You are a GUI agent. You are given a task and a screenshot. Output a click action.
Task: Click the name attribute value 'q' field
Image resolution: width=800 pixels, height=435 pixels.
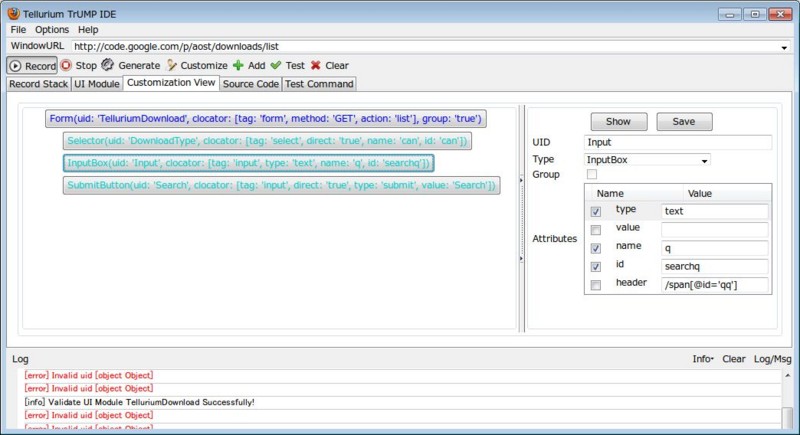(715, 248)
